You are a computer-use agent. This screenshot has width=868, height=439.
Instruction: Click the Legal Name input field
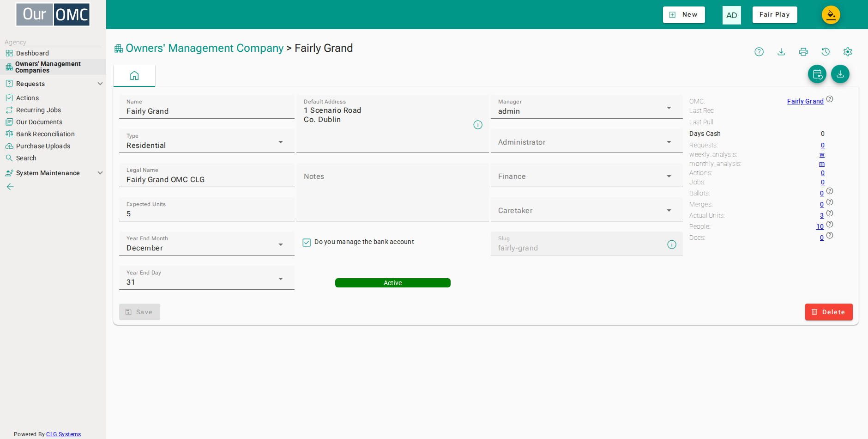[207, 175]
